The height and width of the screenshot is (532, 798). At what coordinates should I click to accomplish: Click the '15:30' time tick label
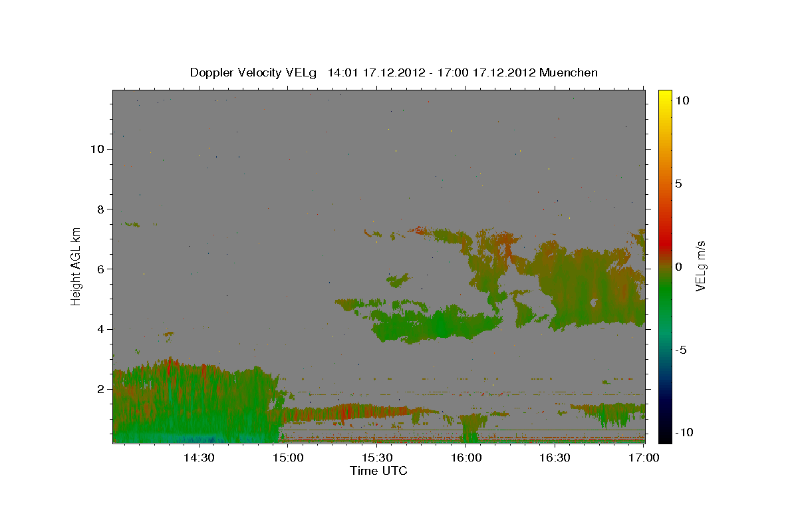click(377, 458)
